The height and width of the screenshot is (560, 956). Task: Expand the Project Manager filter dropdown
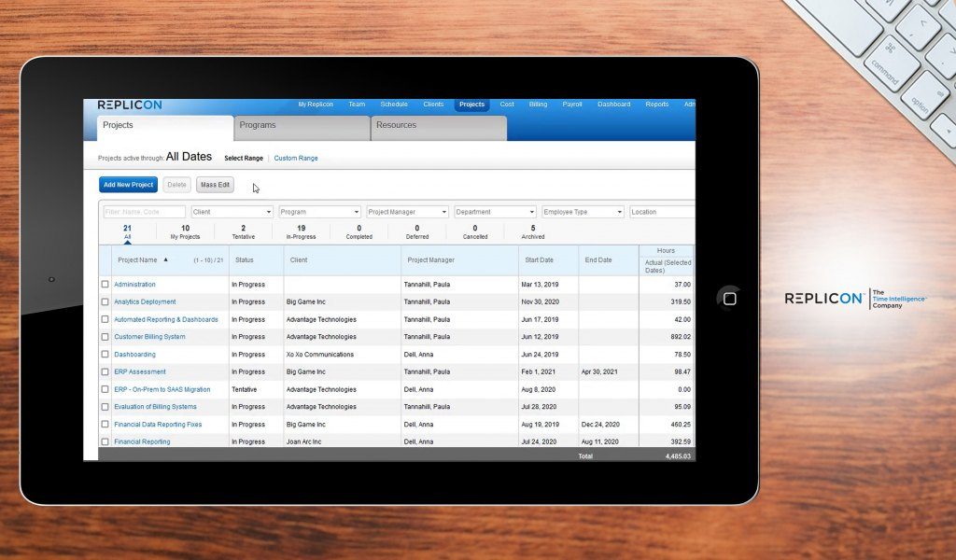(x=407, y=212)
